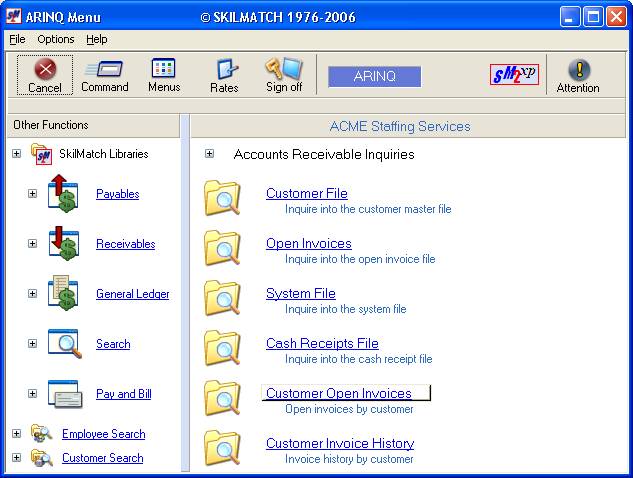Viewport: 633px width, 478px height.
Task: Open the Search link in sidebar
Action: click(x=113, y=344)
